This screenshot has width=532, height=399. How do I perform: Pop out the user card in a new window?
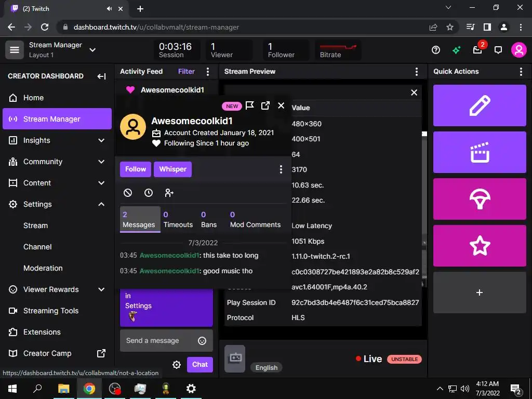265,106
